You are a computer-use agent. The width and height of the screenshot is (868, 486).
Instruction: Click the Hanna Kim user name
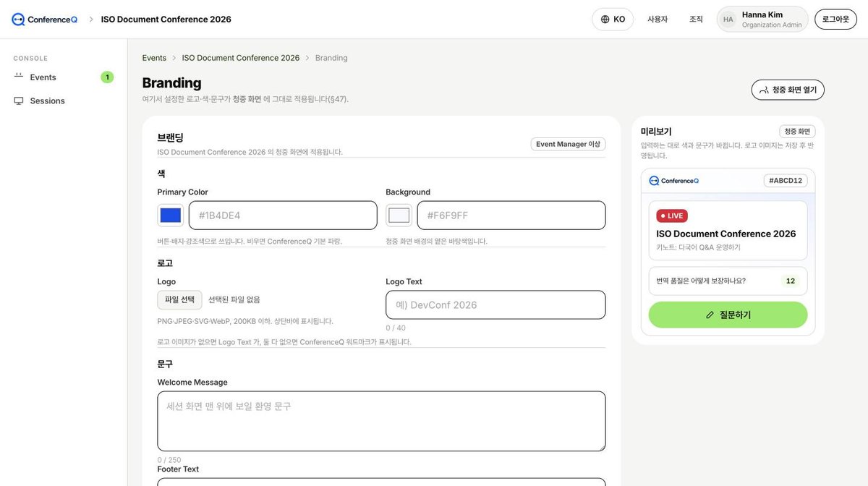point(762,14)
